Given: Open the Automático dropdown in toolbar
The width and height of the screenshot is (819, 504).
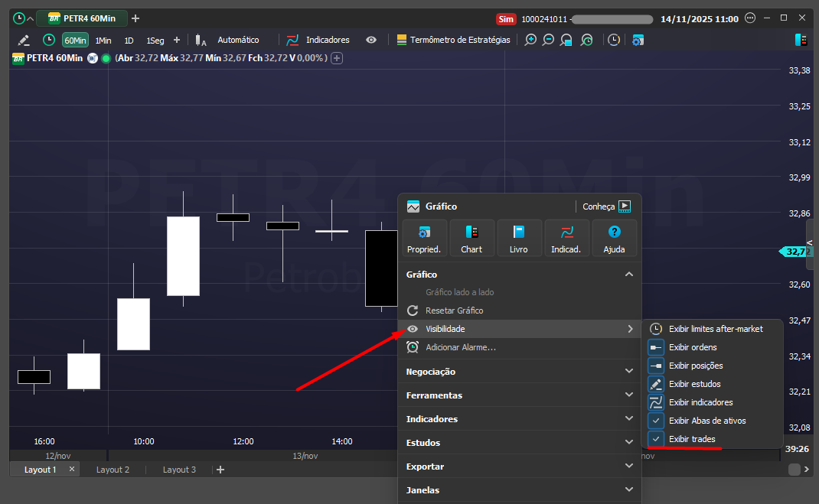Looking at the screenshot, I should click(x=238, y=41).
